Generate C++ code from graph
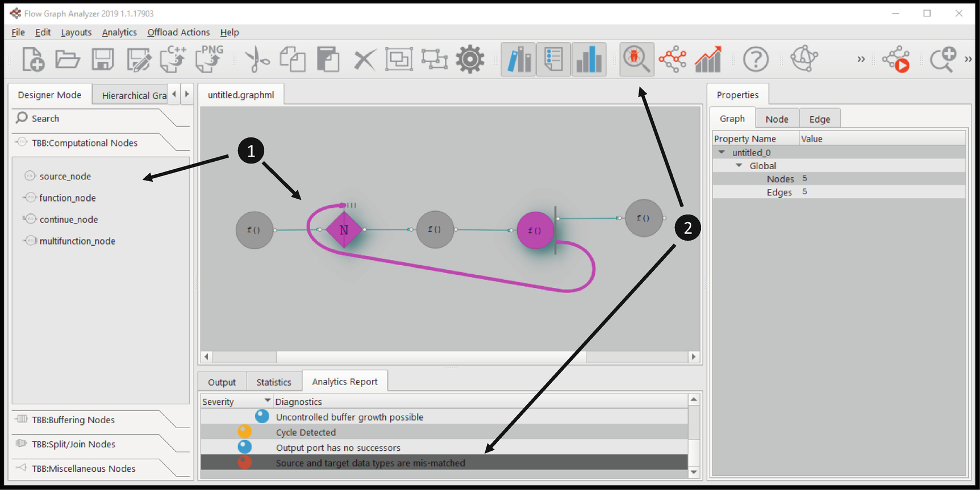This screenshot has height=490, width=980. (173, 59)
